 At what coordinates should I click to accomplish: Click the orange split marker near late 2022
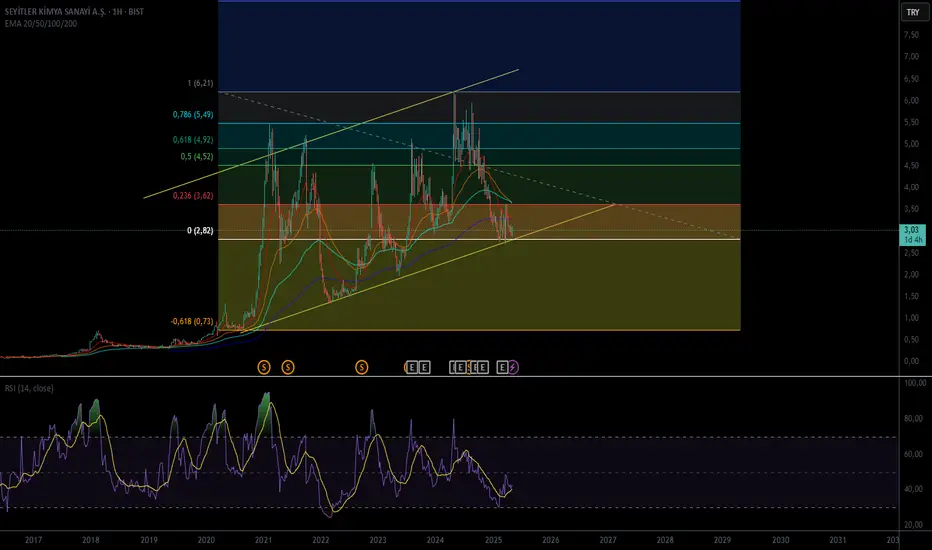click(x=361, y=367)
